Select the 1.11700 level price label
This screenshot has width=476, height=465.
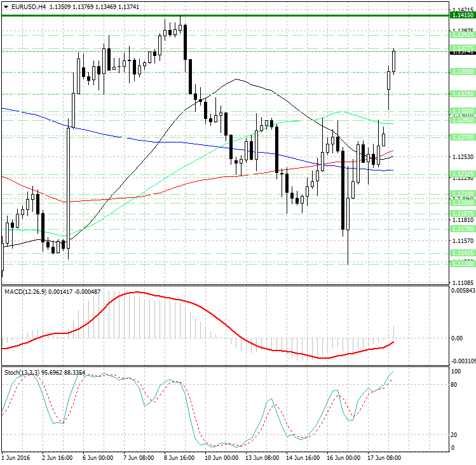(463, 228)
